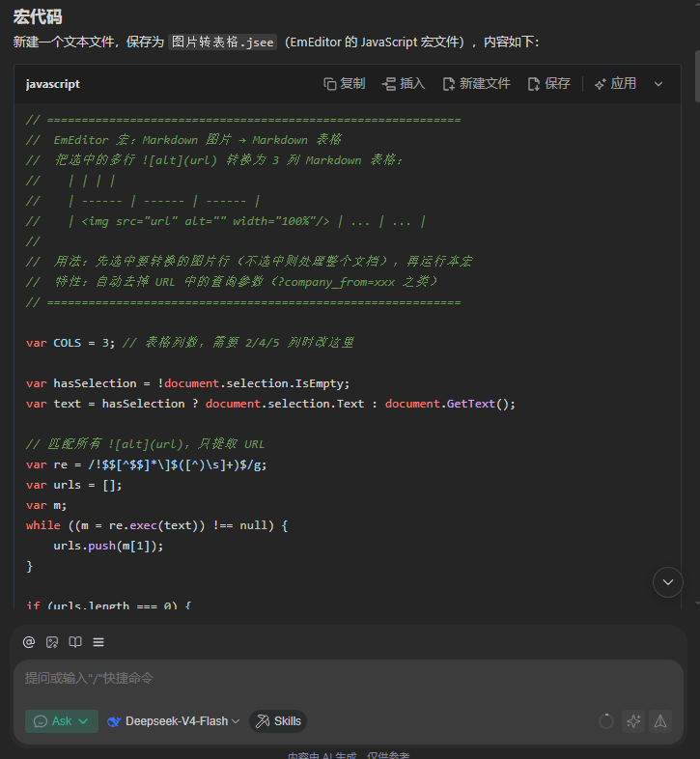This screenshot has width=700, height=759.
Task: Create a new file from code (新建文件)
Action: click(476, 84)
